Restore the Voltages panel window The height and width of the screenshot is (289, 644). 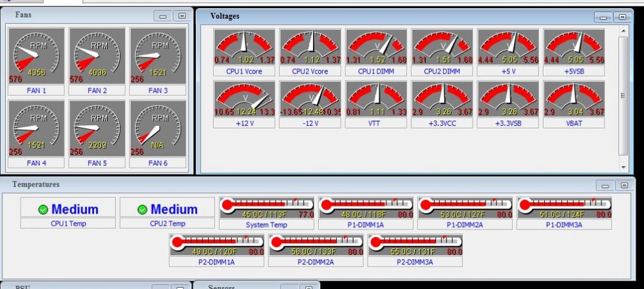coord(622,17)
